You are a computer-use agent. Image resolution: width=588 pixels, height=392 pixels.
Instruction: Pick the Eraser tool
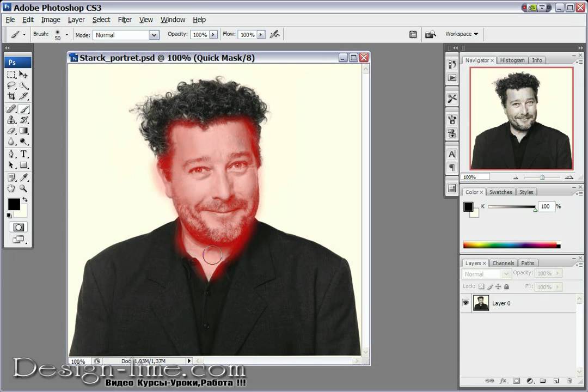(11, 131)
